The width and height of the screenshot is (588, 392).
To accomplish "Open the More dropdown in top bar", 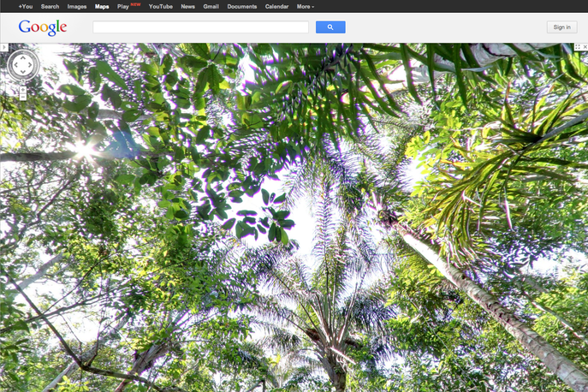I will click(x=305, y=6).
